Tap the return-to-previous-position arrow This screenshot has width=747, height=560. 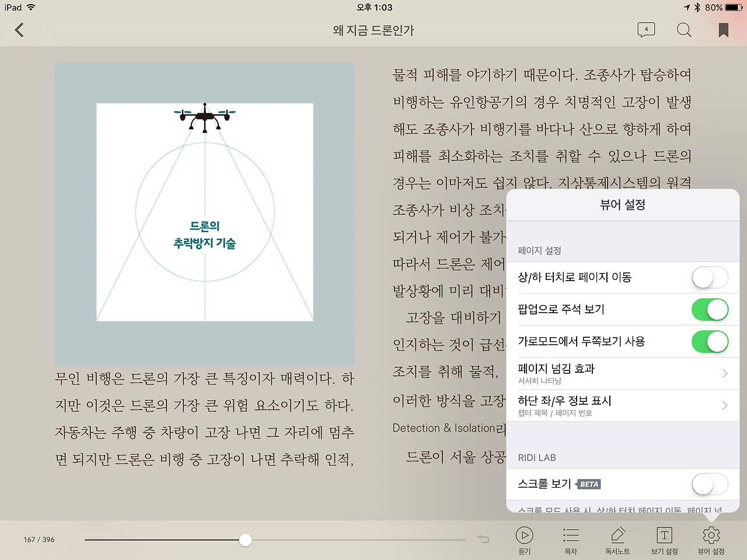483,539
